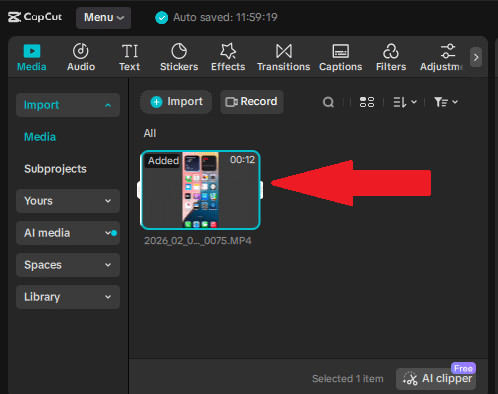Collapse the Import sidebar section

[x=68, y=105]
